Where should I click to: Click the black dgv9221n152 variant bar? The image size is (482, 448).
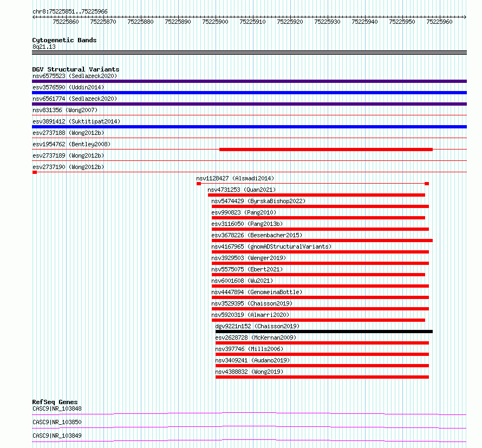(x=324, y=332)
